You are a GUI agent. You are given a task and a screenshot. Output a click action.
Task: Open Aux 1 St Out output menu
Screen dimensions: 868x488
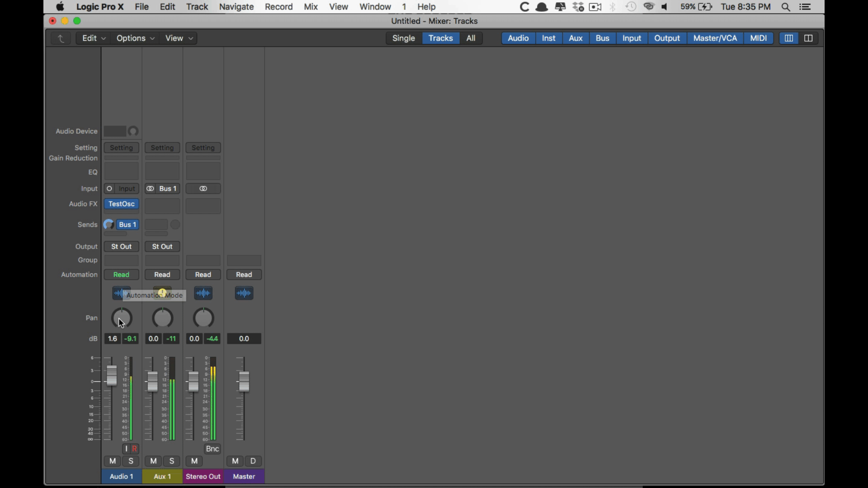pyautogui.click(x=162, y=246)
